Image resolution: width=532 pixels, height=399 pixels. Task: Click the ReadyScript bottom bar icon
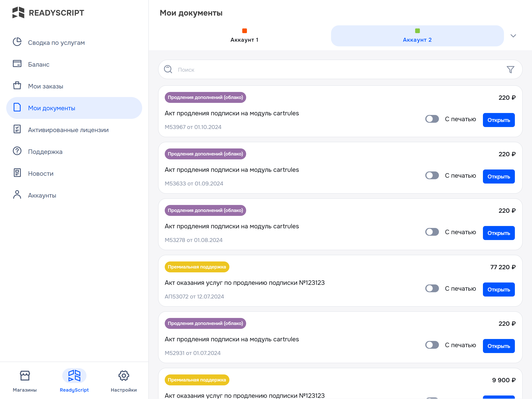(x=74, y=375)
